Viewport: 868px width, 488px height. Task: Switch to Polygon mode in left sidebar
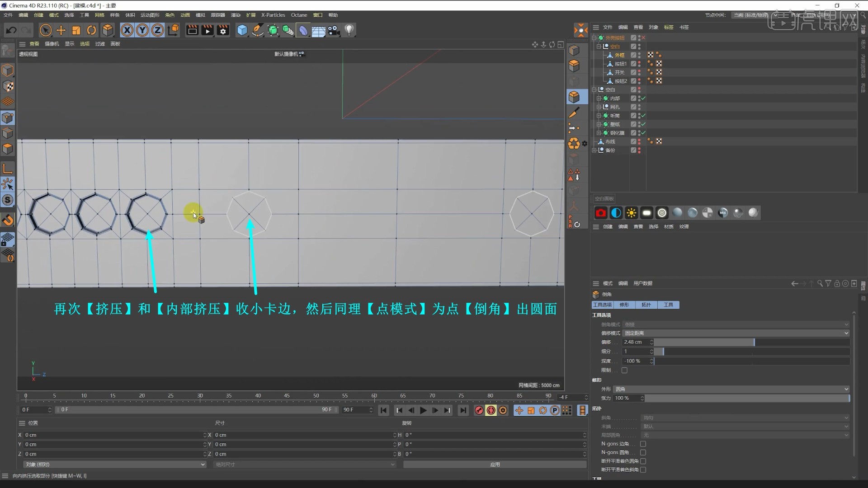(8, 149)
